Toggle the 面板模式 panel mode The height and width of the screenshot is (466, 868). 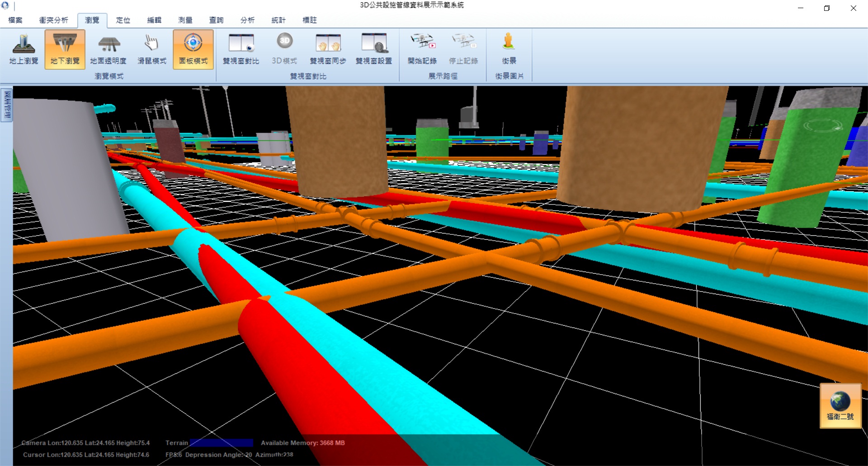click(x=193, y=49)
